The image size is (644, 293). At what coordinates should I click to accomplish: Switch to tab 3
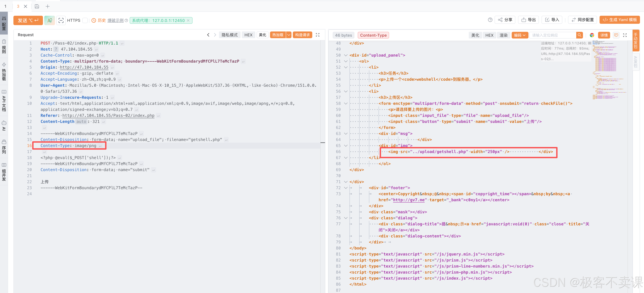(18, 7)
